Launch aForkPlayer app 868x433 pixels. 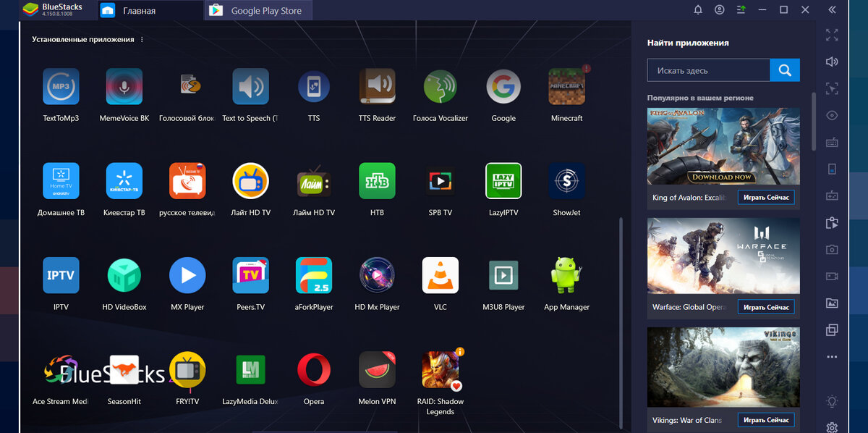[x=314, y=275]
